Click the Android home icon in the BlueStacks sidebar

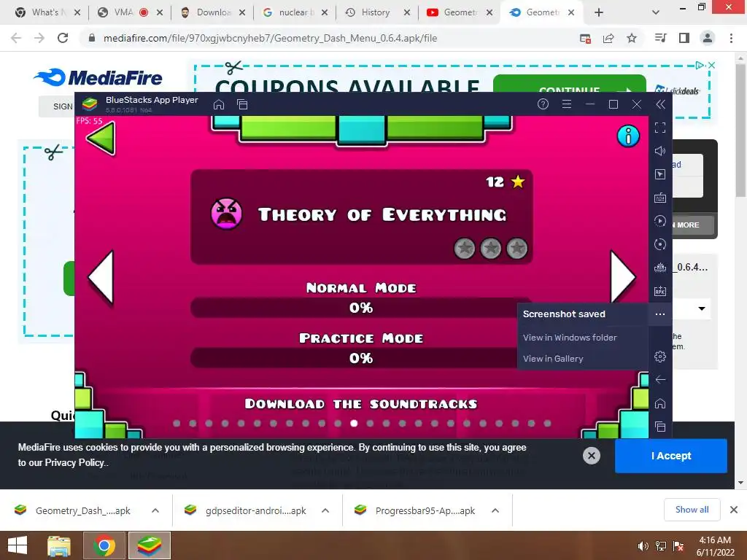click(x=659, y=403)
